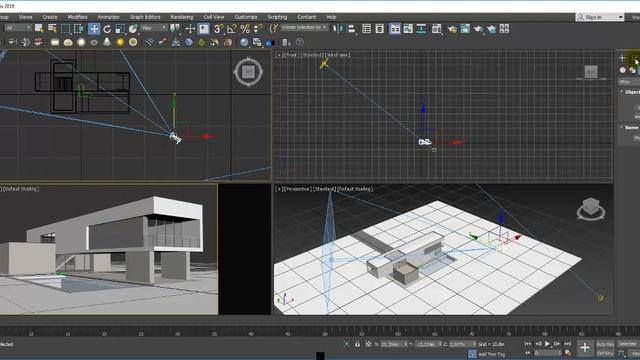640x360 pixels.
Task: Open the Scene Explorer icon
Action: (367, 29)
